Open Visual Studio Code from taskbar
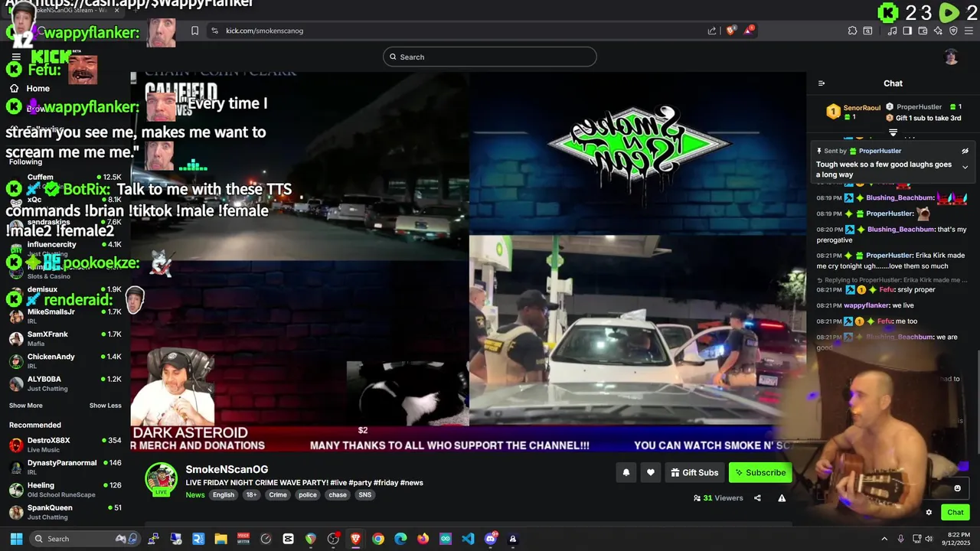This screenshot has height=551, width=980. [x=468, y=539]
